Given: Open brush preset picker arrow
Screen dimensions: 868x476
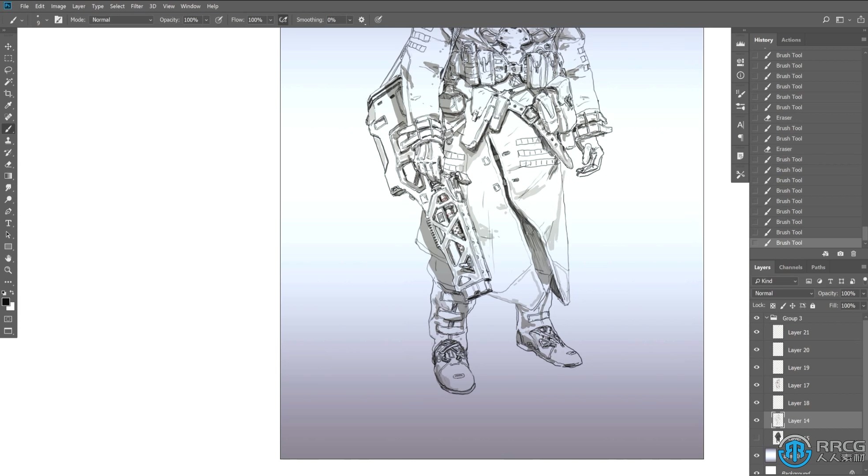Looking at the screenshot, I should coord(47,20).
